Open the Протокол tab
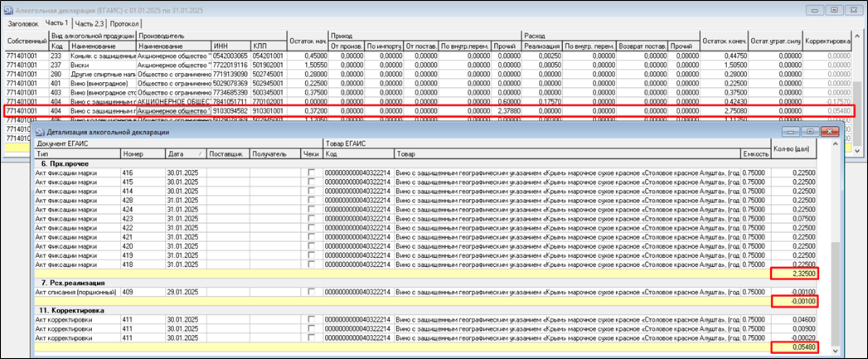The width and height of the screenshot is (868, 359). 125,24
